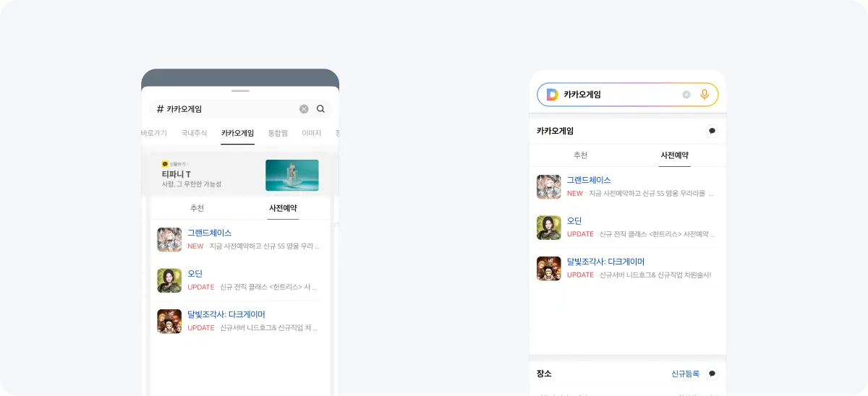Start voice search with the microphone icon
Image resolution: width=868 pixels, height=396 pixels.
(x=705, y=95)
